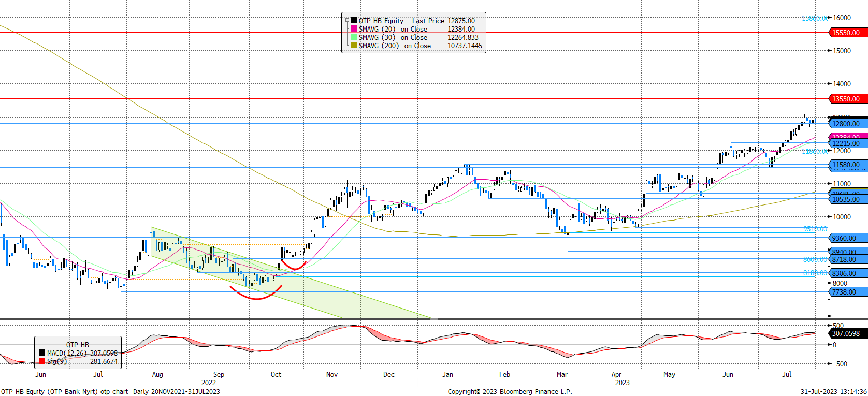Image resolution: width=868 pixels, height=396 pixels.
Task: Click the 14000 price axis tick
Action: point(842,84)
